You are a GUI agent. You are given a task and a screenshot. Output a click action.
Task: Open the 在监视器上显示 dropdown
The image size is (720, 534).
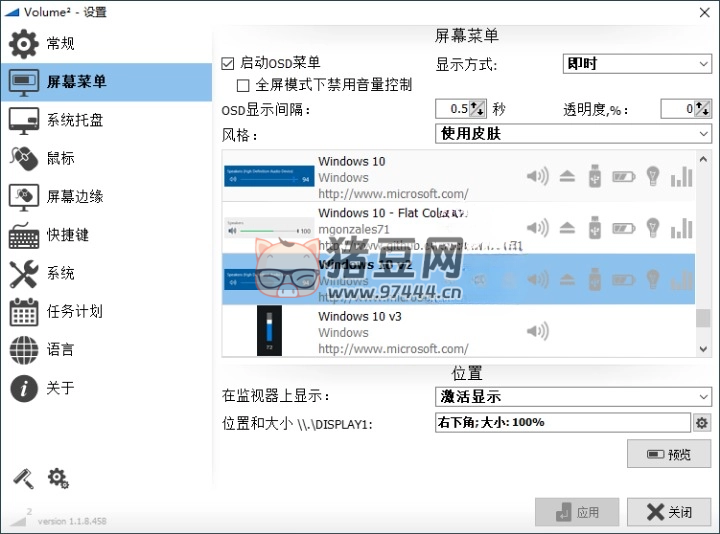tap(574, 397)
